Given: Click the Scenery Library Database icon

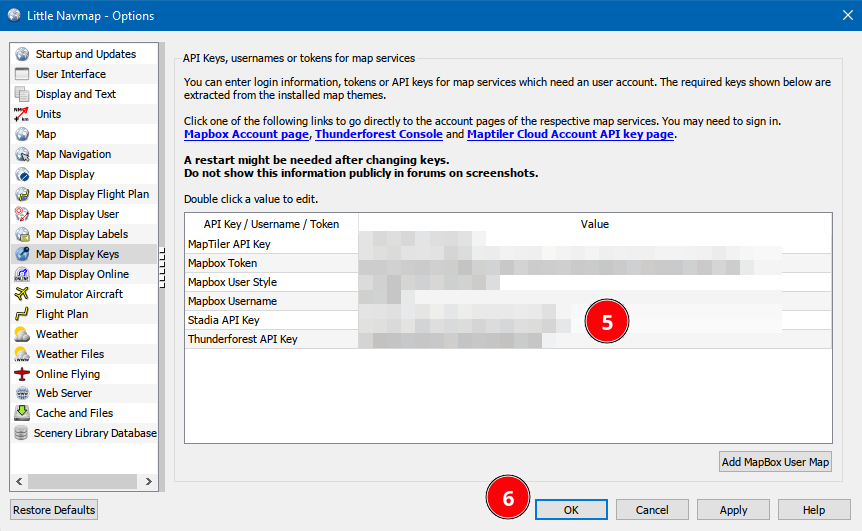Looking at the screenshot, I should (x=21, y=433).
